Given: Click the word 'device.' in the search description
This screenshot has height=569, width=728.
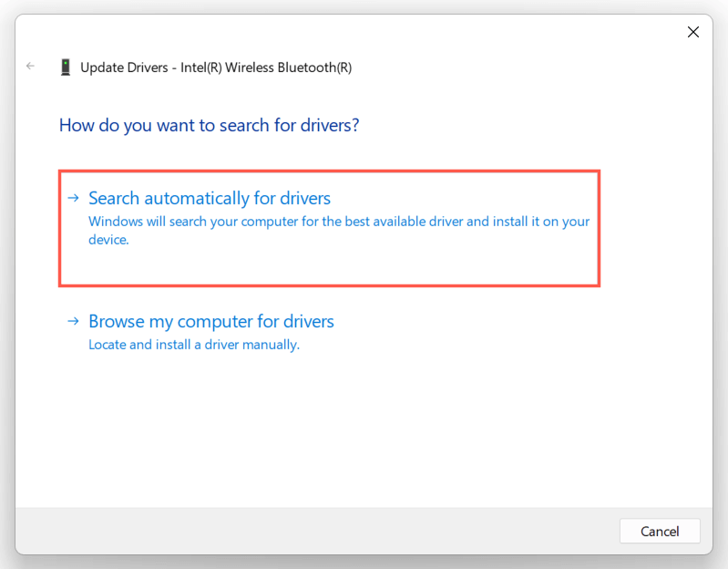Looking at the screenshot, I should (x=108, y=241).
